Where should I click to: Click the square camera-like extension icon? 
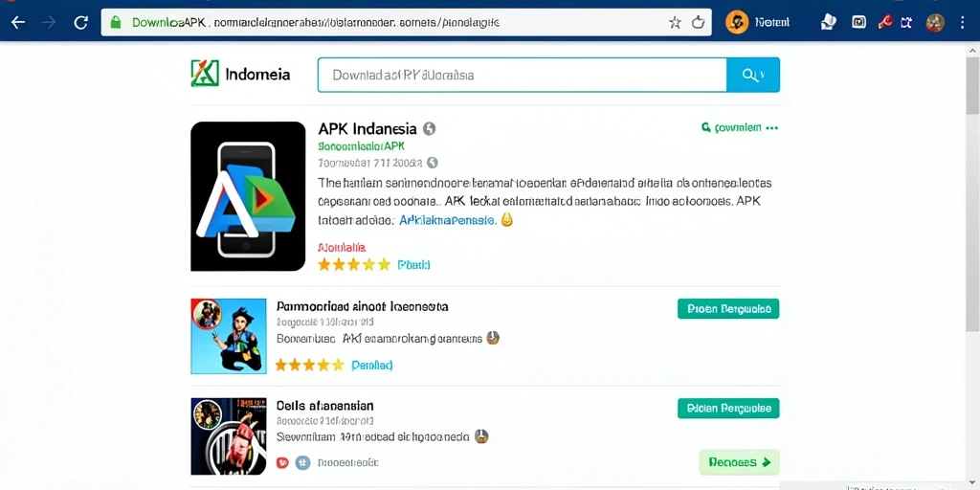[x=859, y=23]
